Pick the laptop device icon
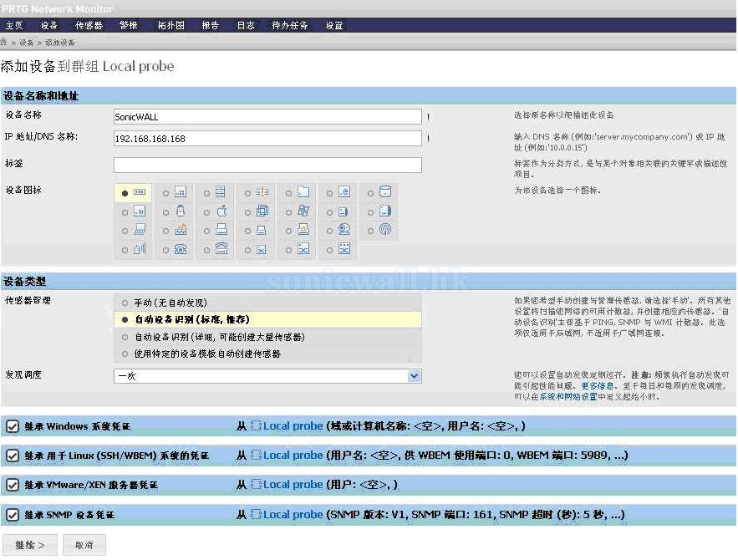The image size is (738, 560). coord(140,230)
